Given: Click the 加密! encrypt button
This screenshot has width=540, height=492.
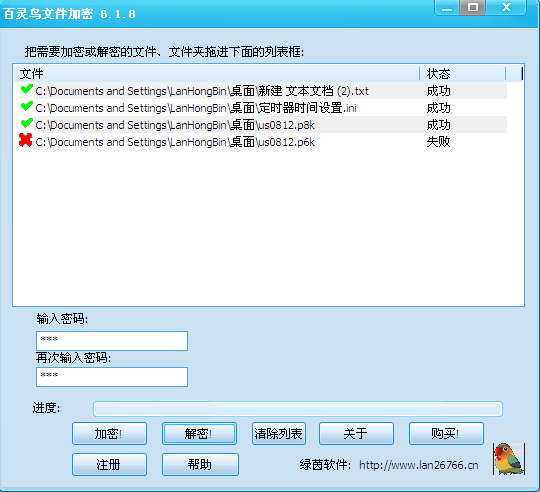Looking at the screenshot, I should [x=110, y=433].
